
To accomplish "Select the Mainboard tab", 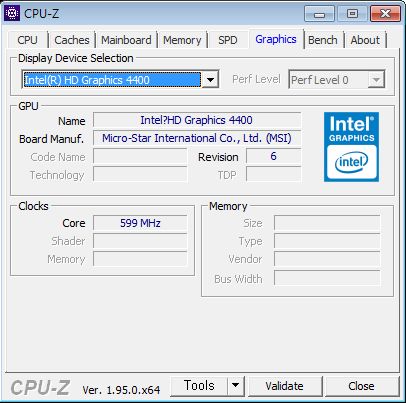I will click(126, 40).
